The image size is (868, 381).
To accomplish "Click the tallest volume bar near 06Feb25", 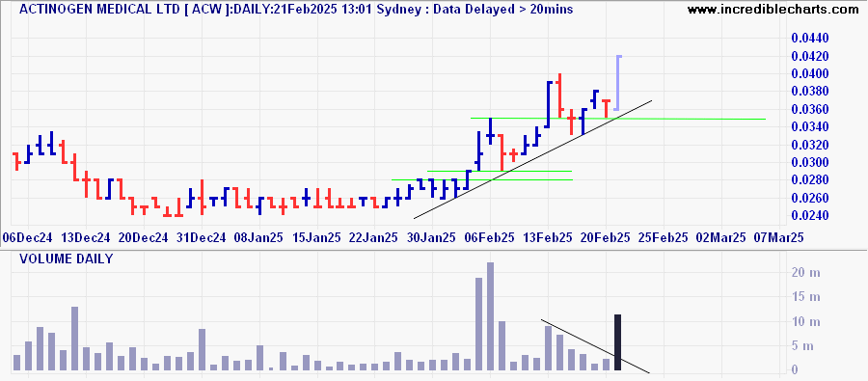I will point(490,316).
